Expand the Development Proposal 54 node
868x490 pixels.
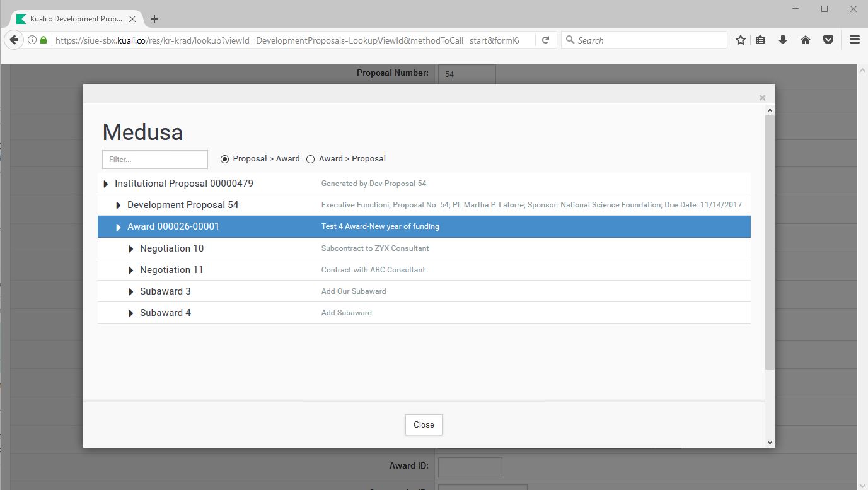tap(119, 206)
